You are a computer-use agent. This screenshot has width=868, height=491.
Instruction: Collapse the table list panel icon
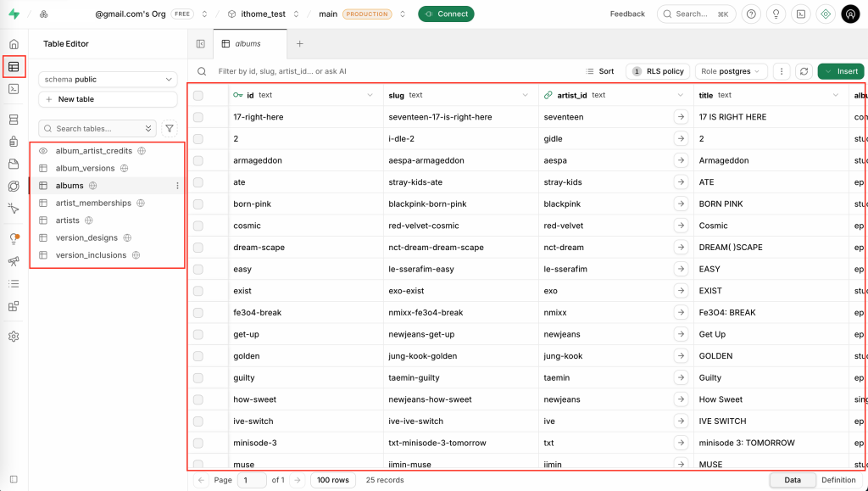[201, 44]
